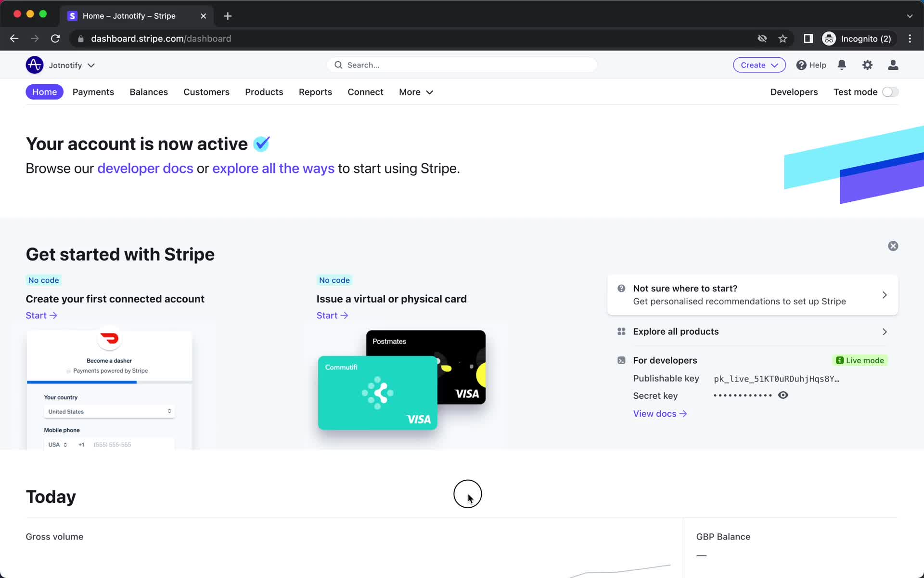Screen dimensions: 924x578
Task: Click the explore all the ways link
Action: click(x=273, y=168)
